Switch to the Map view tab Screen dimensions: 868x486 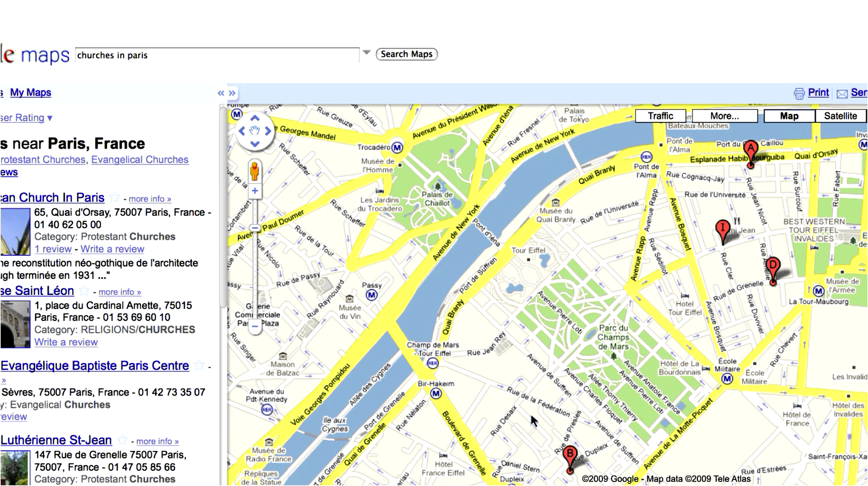(789, 116)
